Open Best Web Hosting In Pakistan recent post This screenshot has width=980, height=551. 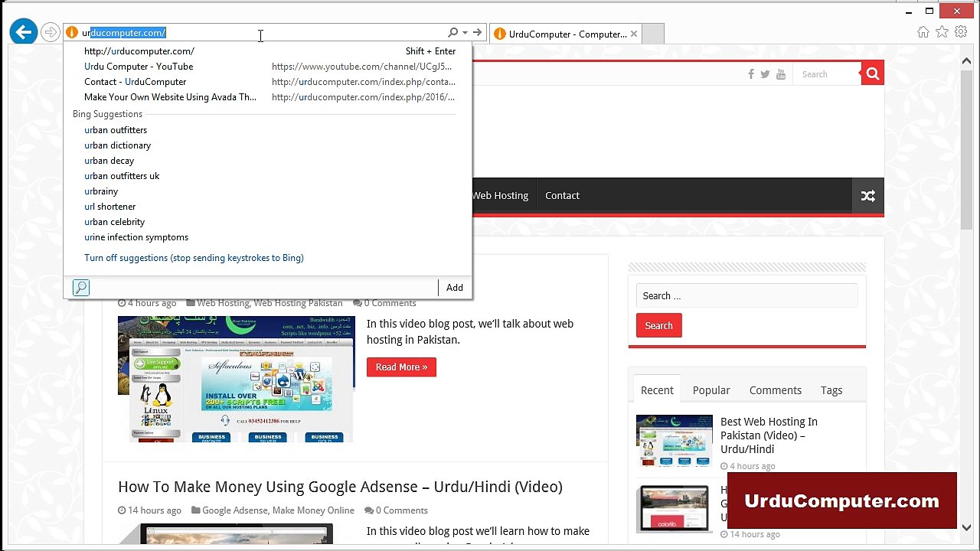[x=769, y=435]
